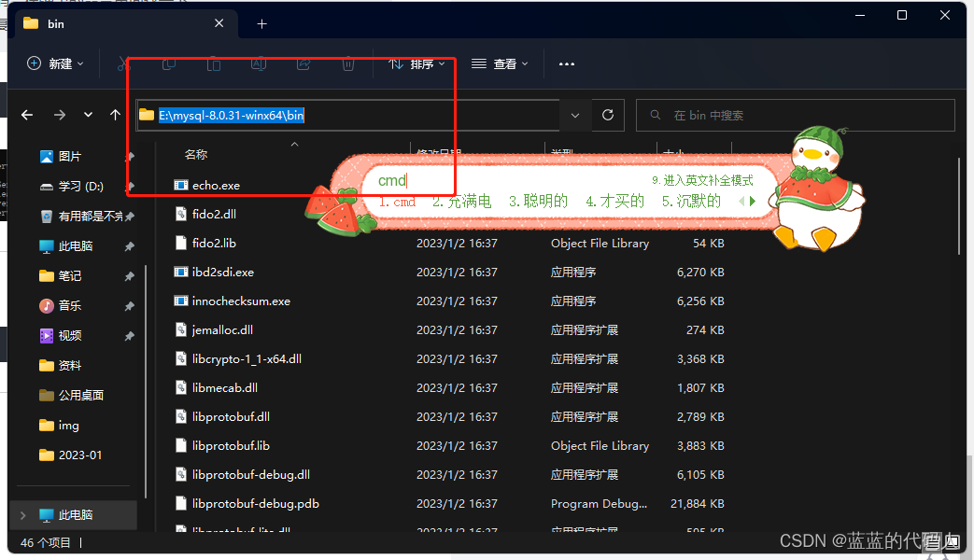Click the copy icon in toolbar
This screenshot has height=560, width=974.
pos(169,63)
